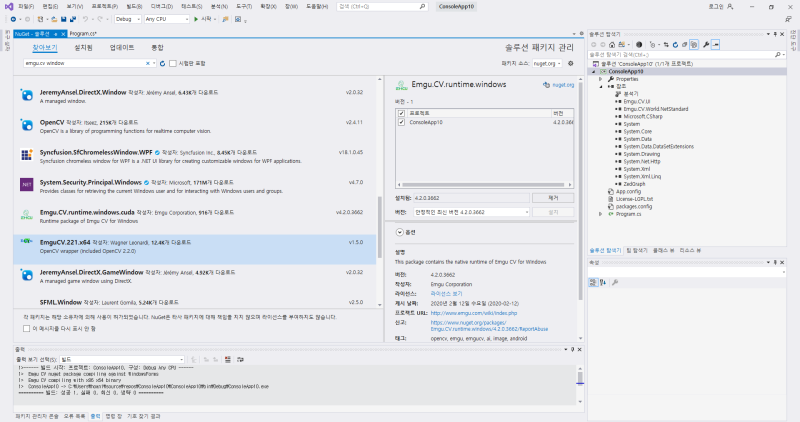Open the File menu
This screenshot has height=422, width=800.
click(x=26, y=7)
